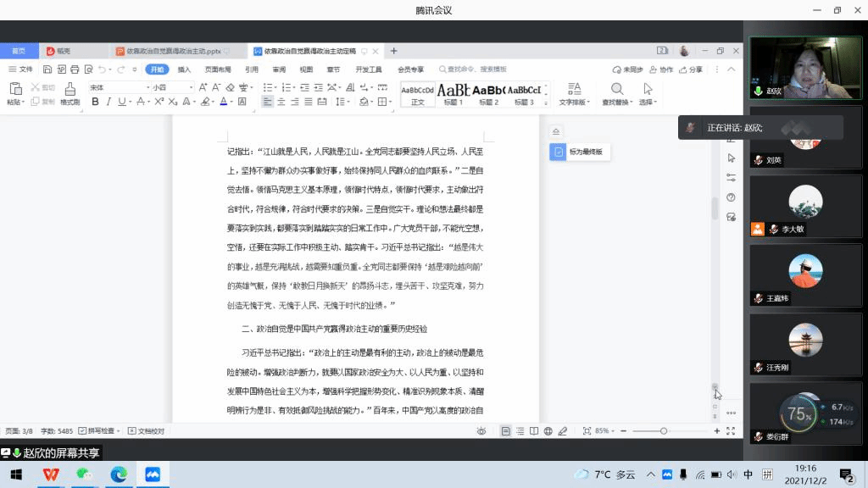Click the Save icon in quick access toolbar
This screenshot has height=488, width=868.
48,69
